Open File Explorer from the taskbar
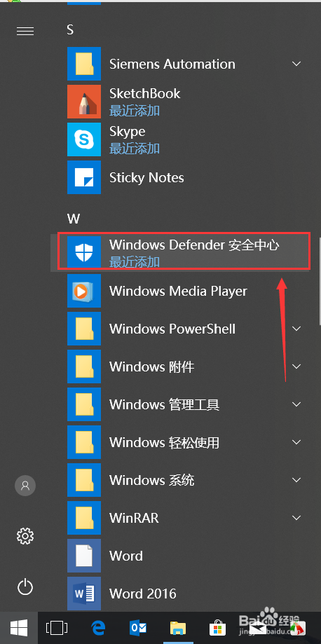Viewport: 321px width, 644px height. 177,628
